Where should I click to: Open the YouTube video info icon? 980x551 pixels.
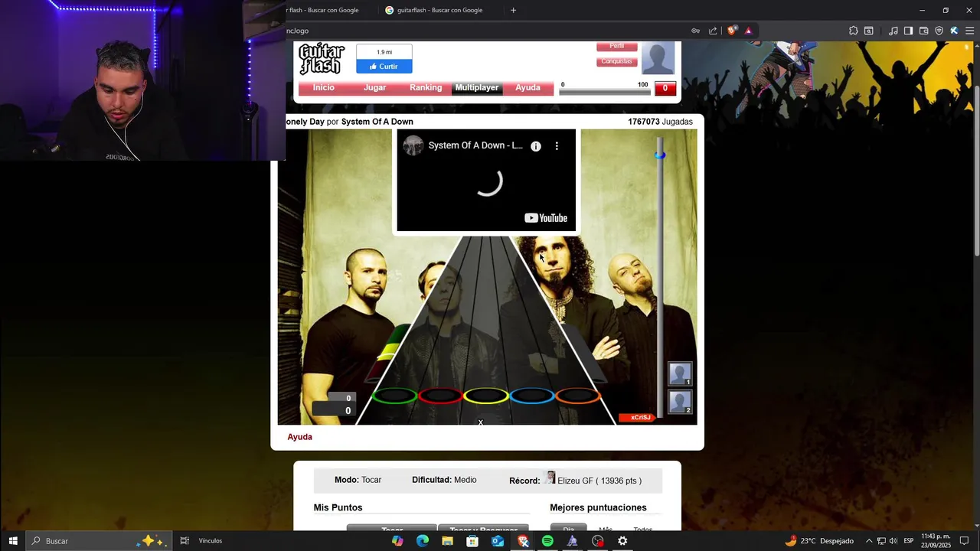tap(536, 146)
